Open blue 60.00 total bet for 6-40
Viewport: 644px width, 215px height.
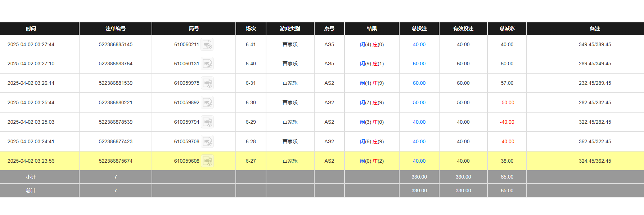pos(419,64)
